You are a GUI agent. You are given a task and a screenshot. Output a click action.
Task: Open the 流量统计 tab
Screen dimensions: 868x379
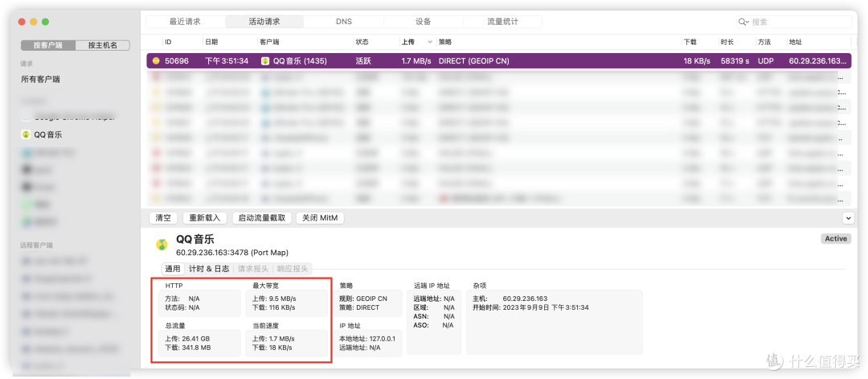coord(502,22)
